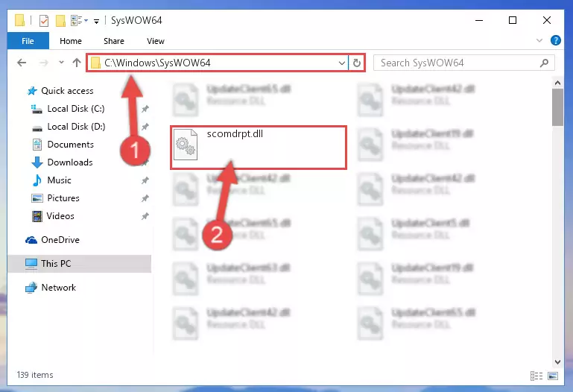Click the Properties icon in quick access toolbar
Image resolution: width=573 pixels, height=392 pixels.
pyautogui.click(x=43, y=20)
